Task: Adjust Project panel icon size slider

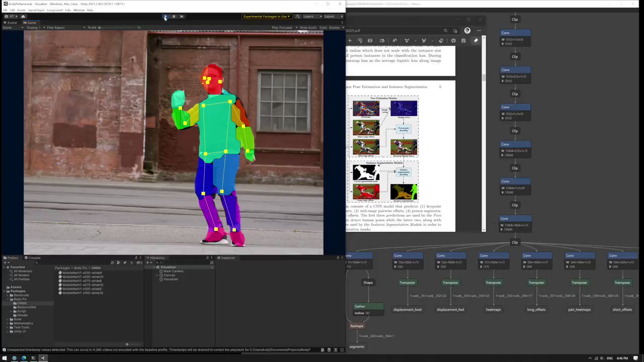Action: [133, 344]
